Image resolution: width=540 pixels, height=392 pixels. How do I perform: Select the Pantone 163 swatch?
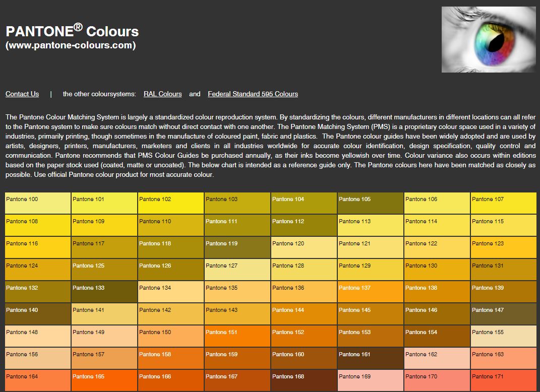click(504, 358)
